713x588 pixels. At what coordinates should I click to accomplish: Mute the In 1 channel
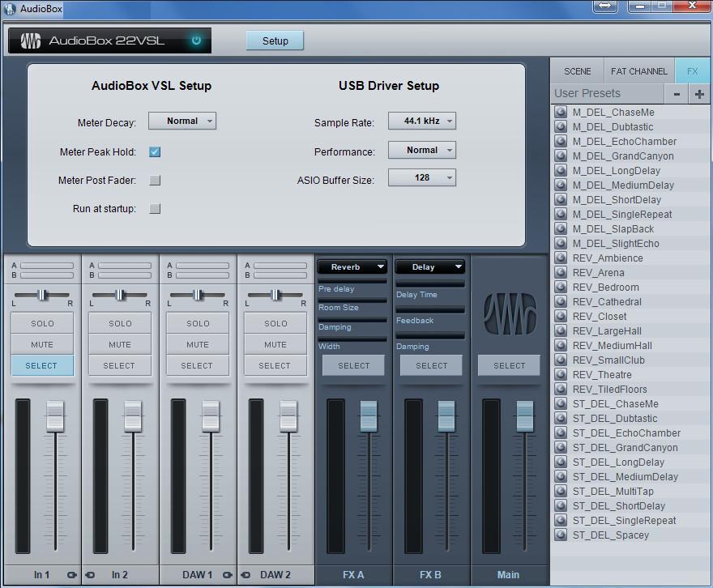(x=41, y=344)
